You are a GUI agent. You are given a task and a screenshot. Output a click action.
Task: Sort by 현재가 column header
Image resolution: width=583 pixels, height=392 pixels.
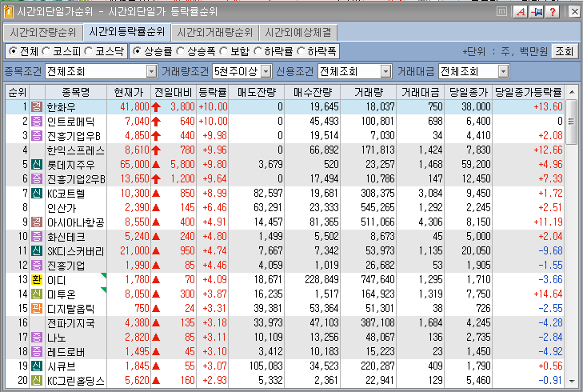(129, 92)
